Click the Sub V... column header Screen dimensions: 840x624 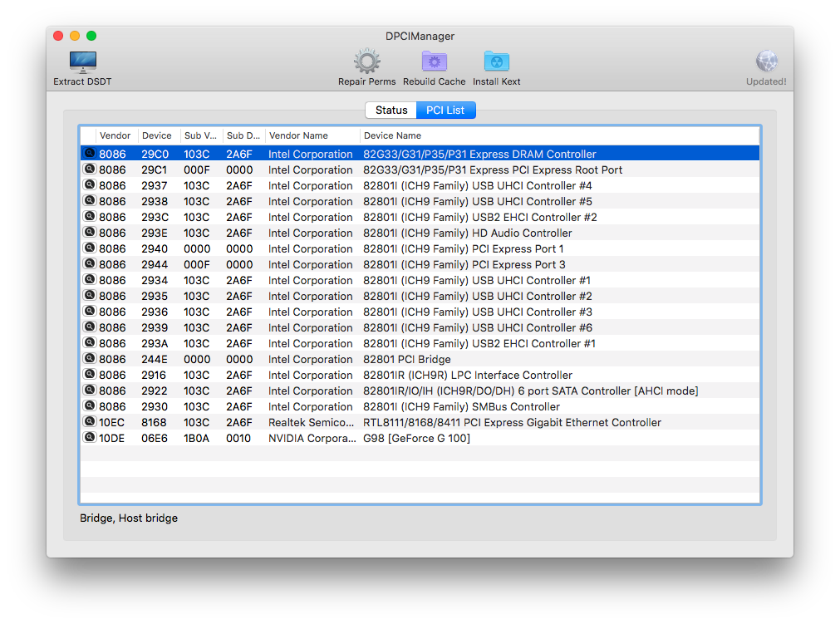(x=200, y=135)
